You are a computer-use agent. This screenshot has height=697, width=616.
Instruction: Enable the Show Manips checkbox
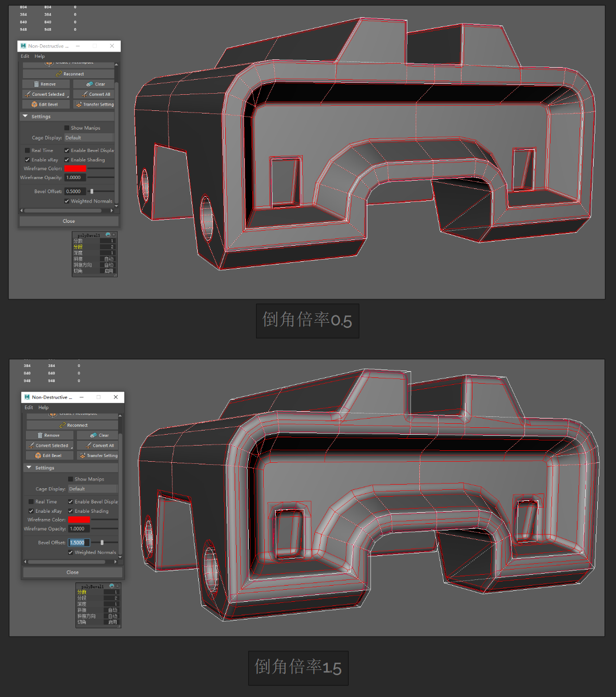coord(67,128)
